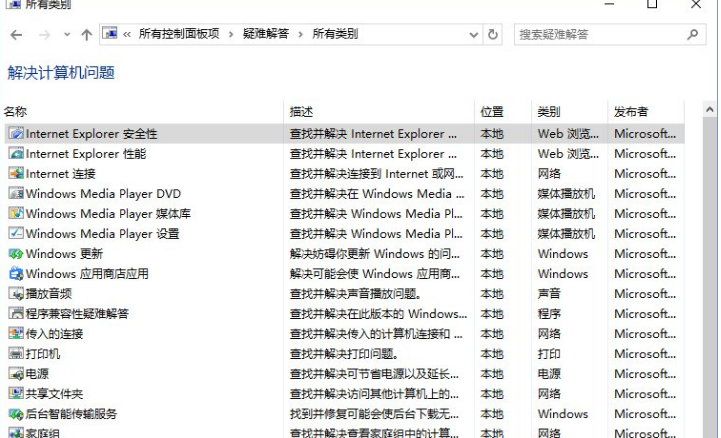This screenshot has width=721, height=438.
Task: Open the Internet Explorer 安全性 troubleshooter icon
Action: 16,134
